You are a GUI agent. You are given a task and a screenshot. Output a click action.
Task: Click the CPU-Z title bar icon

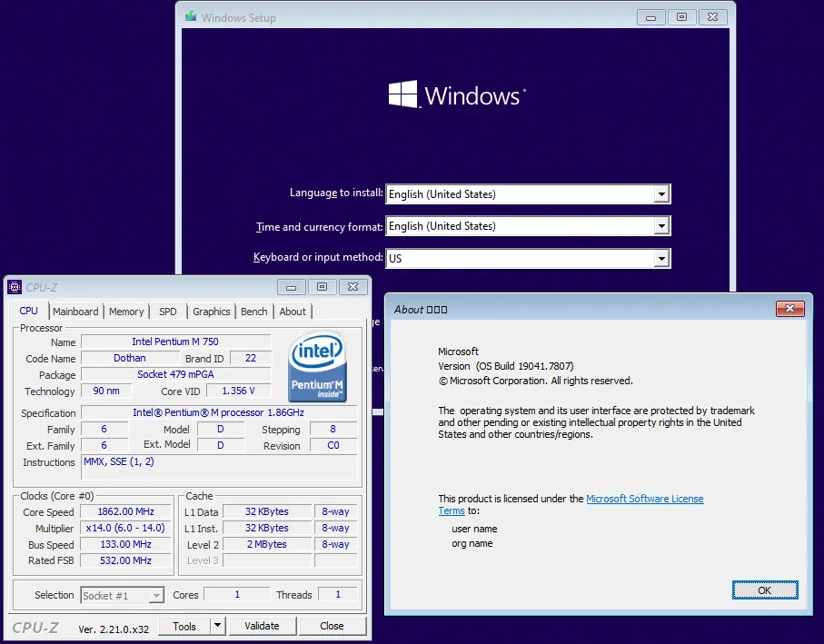pyautogui.click(x=15, y=287)
